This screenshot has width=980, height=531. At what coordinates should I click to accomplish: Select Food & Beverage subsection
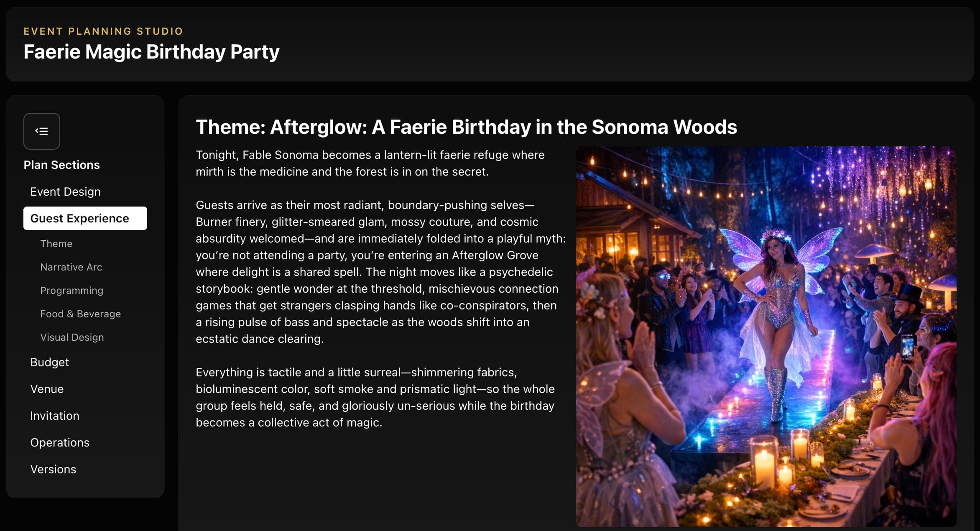(x=80, y=314)
